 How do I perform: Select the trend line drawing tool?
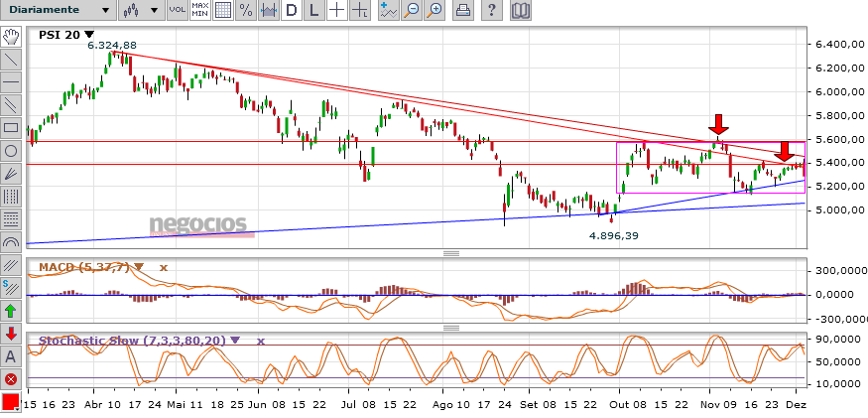click(11, 60)
